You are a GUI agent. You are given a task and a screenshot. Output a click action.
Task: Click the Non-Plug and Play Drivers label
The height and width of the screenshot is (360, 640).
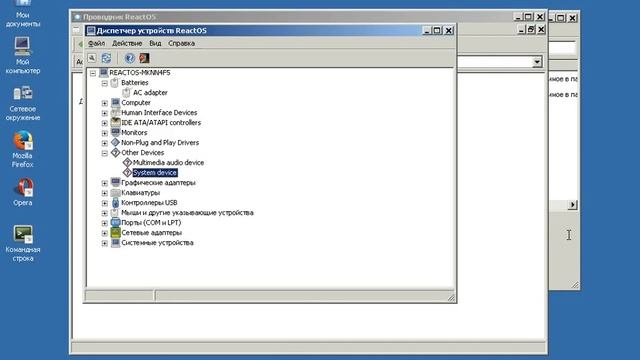coord(160,142)
